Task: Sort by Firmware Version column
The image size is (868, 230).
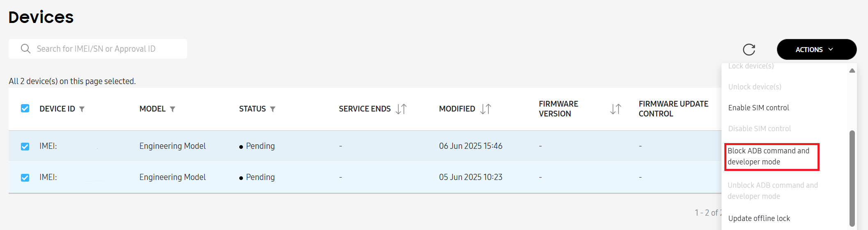Action: (615, 109)
